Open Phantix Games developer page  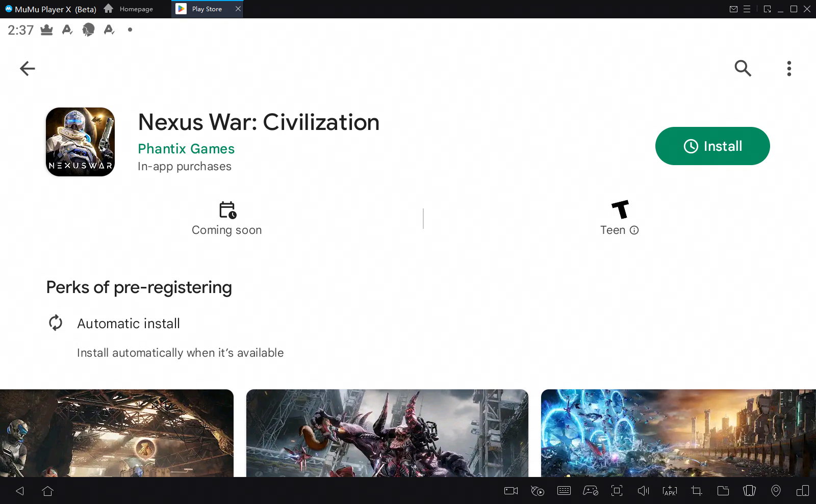186,149
